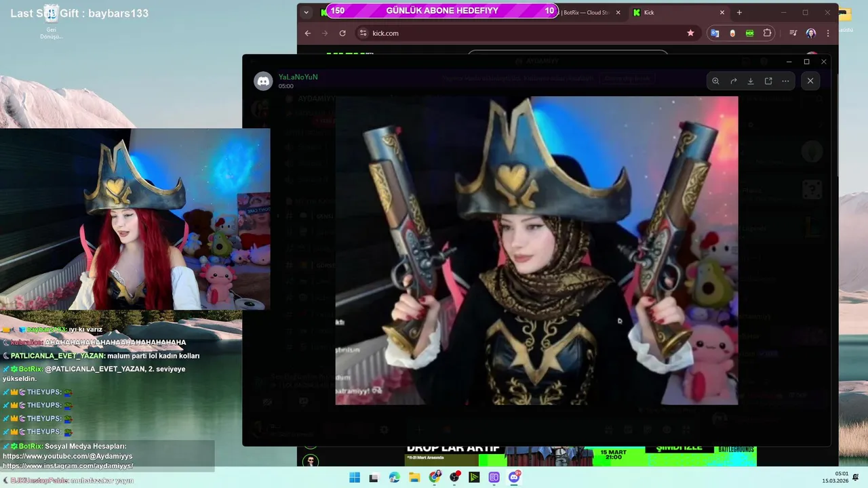Open the site info icon beside kick.com
Viewport: 868px width, 488px height.
pos(363,33)
